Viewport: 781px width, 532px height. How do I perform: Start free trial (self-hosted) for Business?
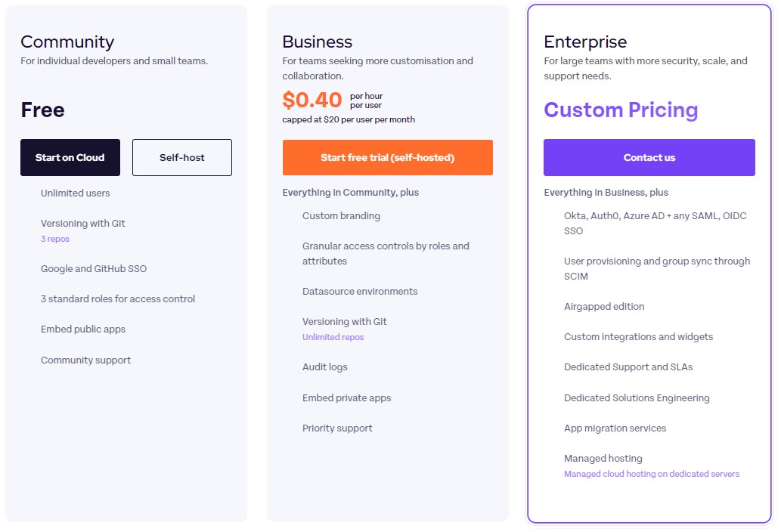click(x=388, y=157)
